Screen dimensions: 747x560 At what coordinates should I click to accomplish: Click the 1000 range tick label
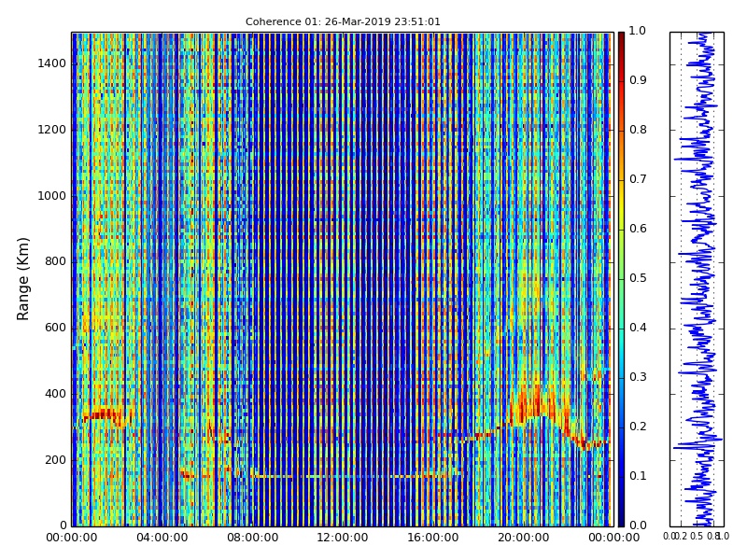(x=52, y=196)
